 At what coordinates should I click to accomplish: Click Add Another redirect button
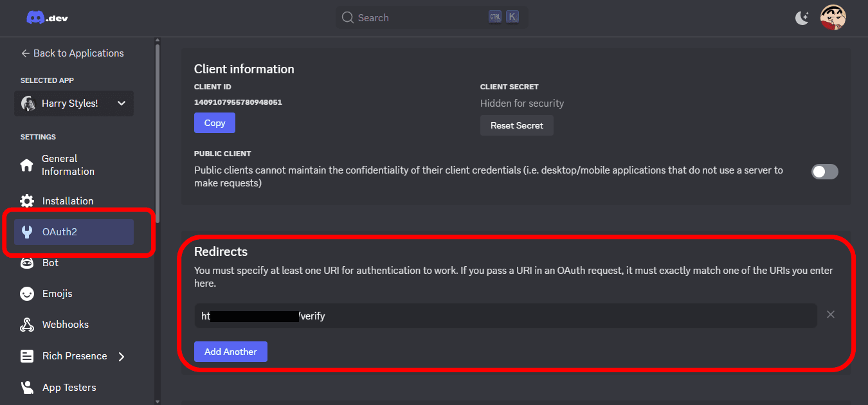pos(230,352)
